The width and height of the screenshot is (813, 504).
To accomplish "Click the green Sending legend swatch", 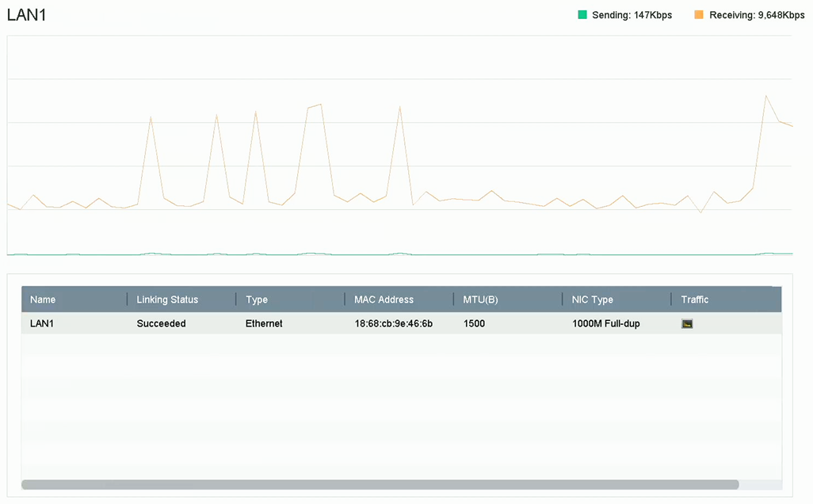I will 582,15.
